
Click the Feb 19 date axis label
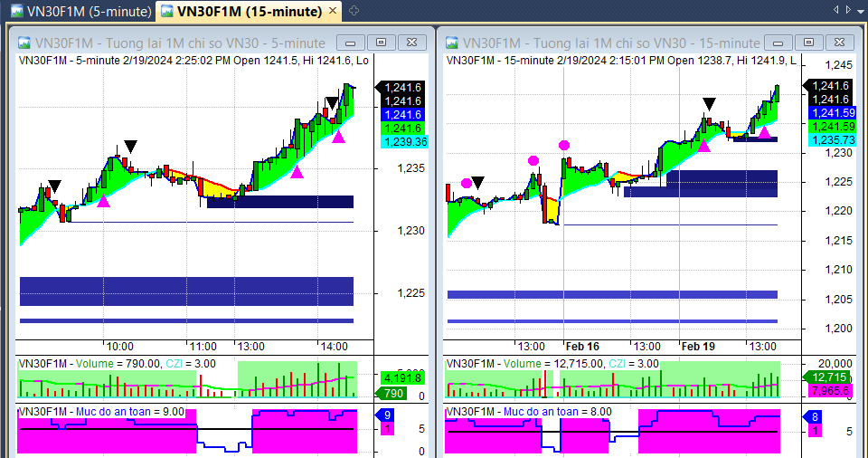tap(698, 347)
